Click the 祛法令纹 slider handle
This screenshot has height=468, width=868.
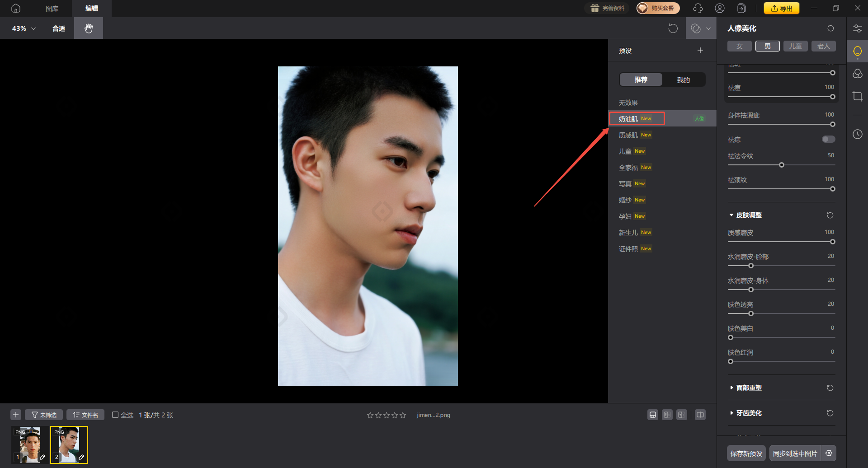click(782, 165)
